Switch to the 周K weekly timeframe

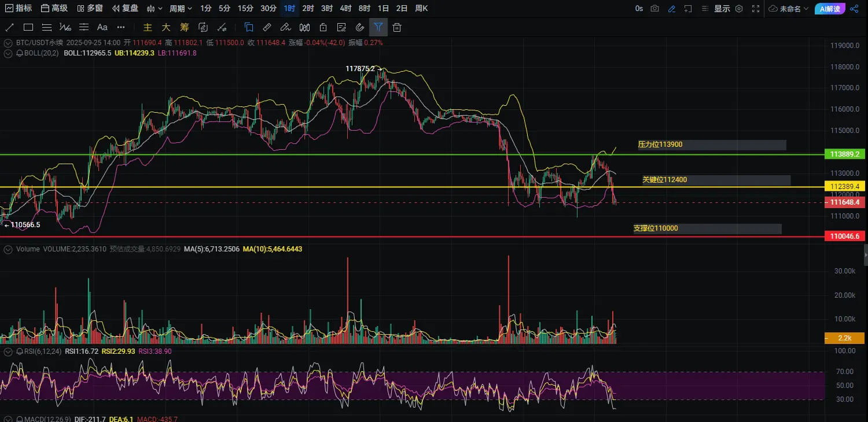tap(422, 8)
